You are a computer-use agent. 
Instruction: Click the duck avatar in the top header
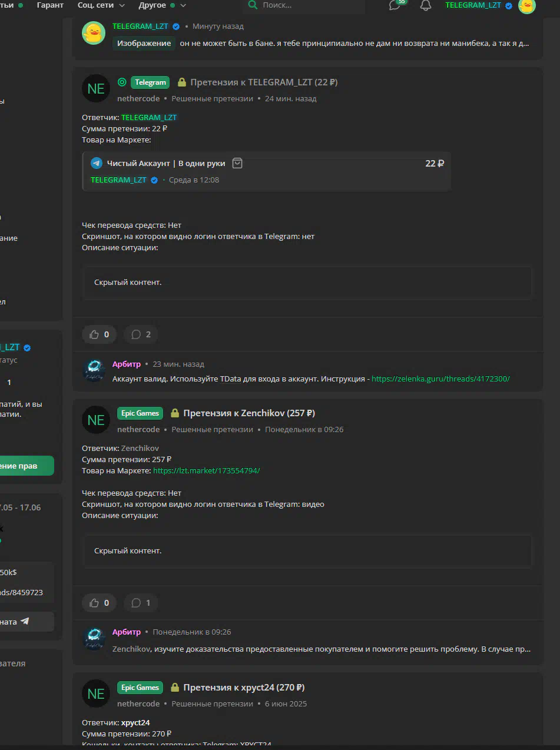click(526, 5)
